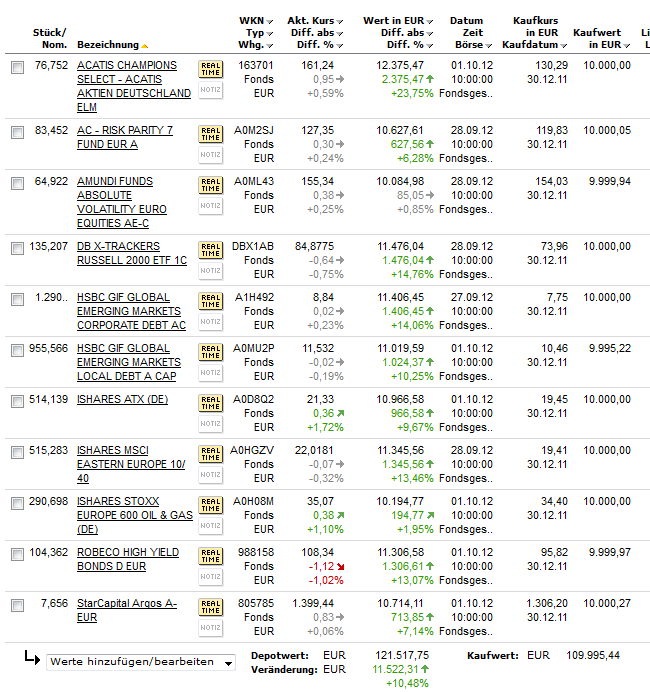Viewport: 650px width, 692px height.
Task: Open NOTIZ icon for DB X-Trackers Russell 2000
Action: [x=210, y=271]
